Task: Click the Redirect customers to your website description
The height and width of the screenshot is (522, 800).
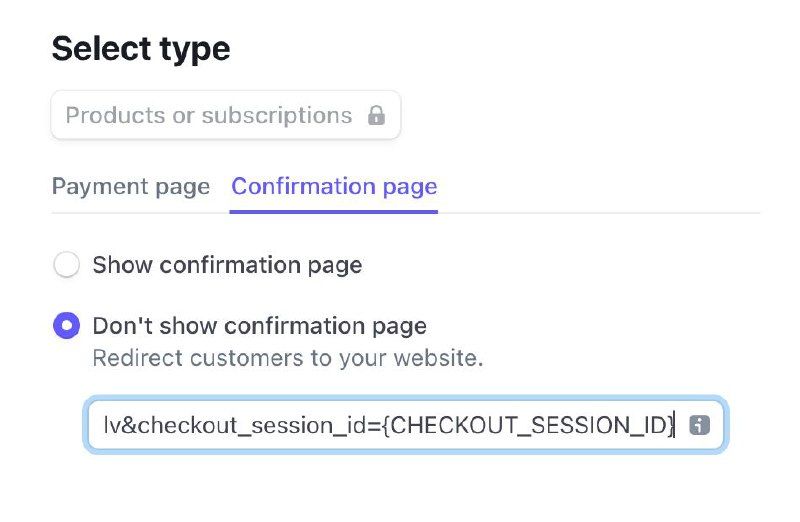Action: (287, 358)
